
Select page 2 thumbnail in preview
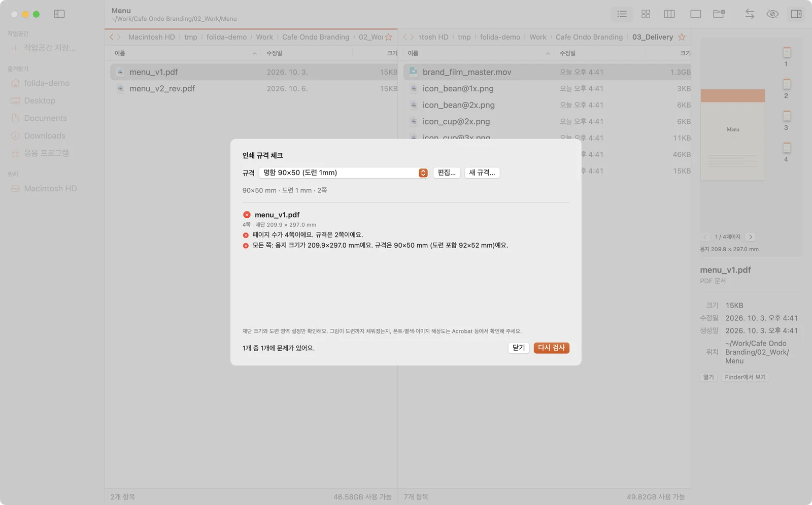tap(787, 84)
